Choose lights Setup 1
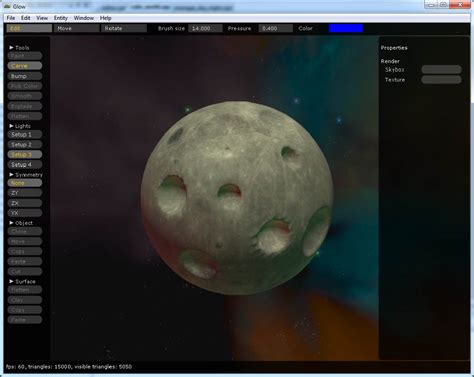Screen dimensions: 474x377 (25, 135)
